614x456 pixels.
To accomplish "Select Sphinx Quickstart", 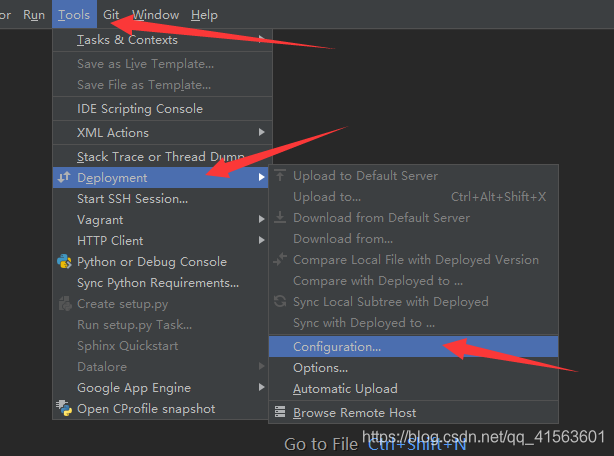I will (x=161, y=346).
